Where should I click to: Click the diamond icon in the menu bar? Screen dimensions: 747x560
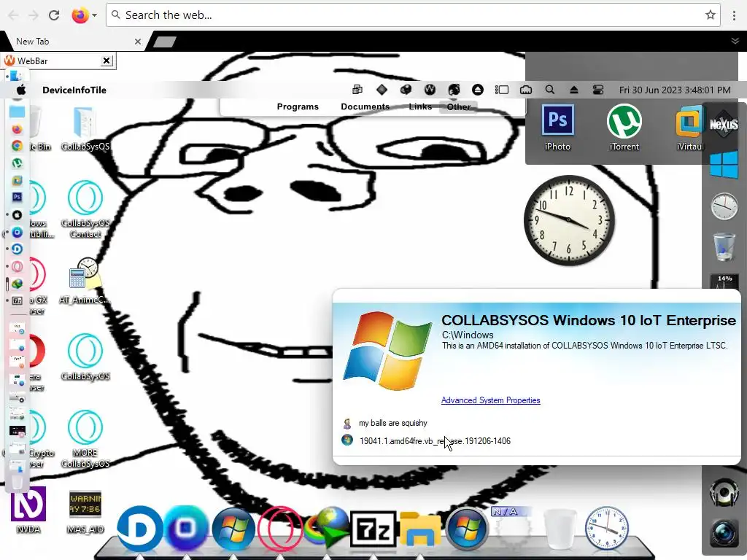(382, 90)
